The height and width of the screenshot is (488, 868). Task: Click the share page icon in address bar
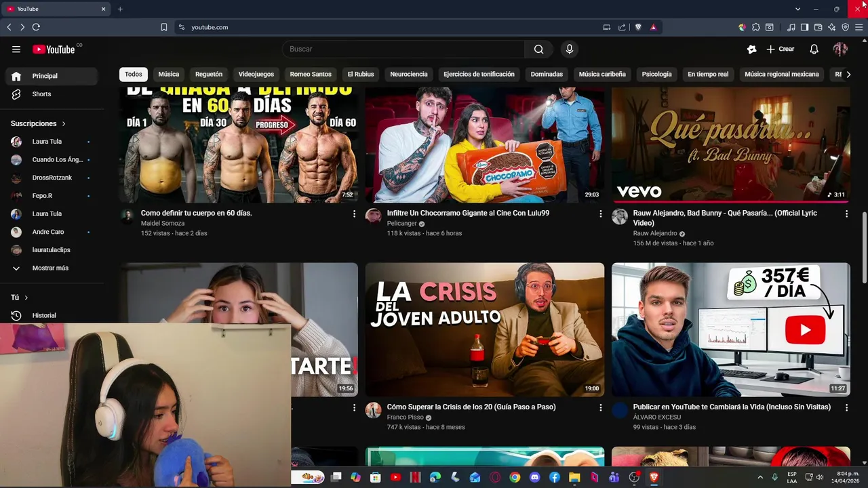[622, 27]
